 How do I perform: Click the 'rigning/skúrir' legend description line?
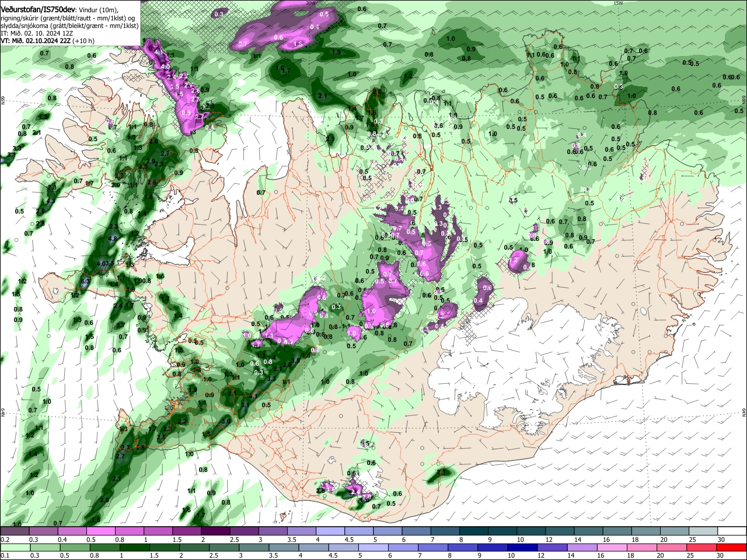(x=69, y=18)
